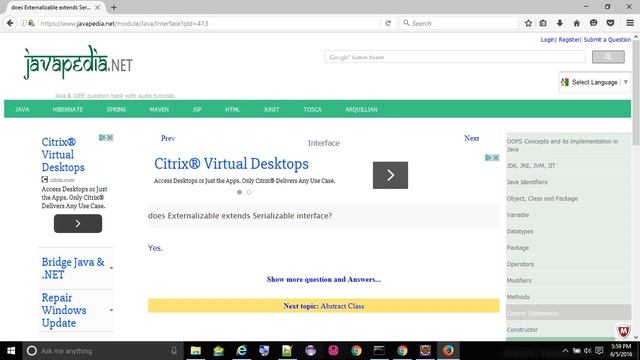640x360 pixels.
Task: Open a new browser tab
Action: (x=113, y=7)
